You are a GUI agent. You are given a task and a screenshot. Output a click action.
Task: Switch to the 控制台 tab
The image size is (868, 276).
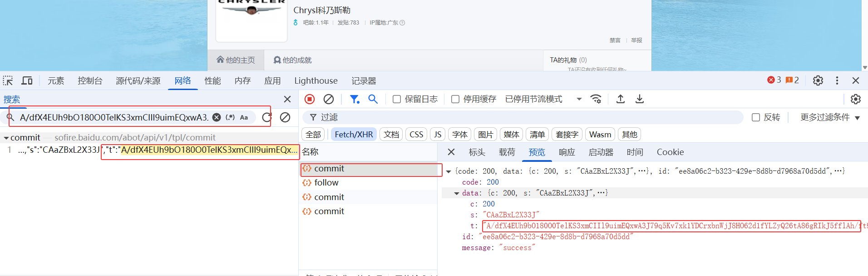pos(90,80)
